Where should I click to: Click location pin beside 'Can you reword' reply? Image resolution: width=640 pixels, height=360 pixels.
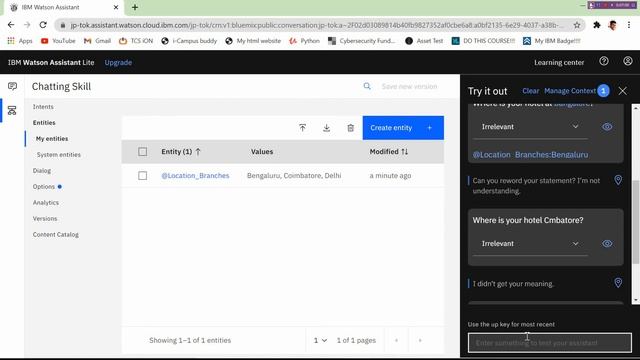point(618,180)
